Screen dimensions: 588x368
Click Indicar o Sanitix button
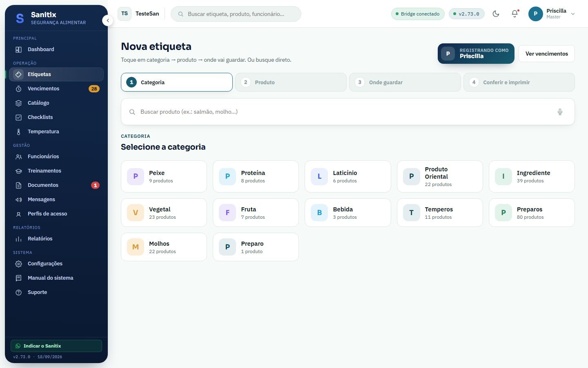[x=56, y=346]
